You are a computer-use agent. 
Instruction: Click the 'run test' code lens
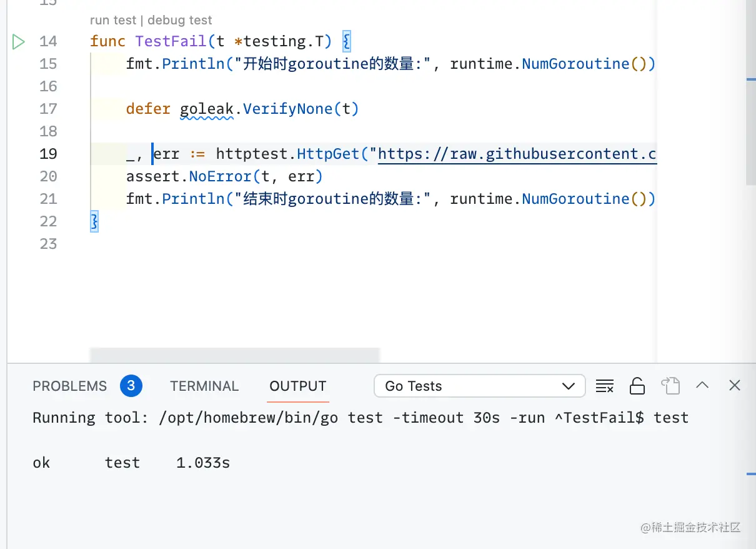click(113, 21)
